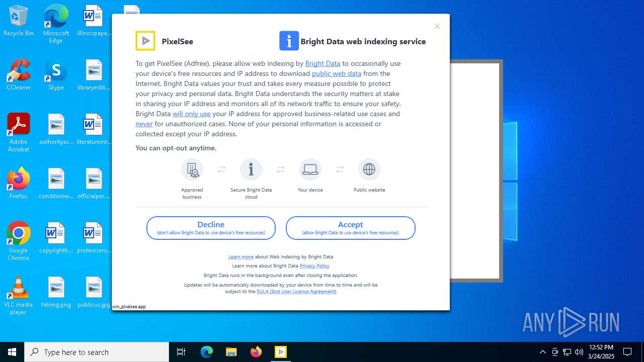Select the CCleaner desktop icon
The image size is (644, 362).
click(19, 75)
